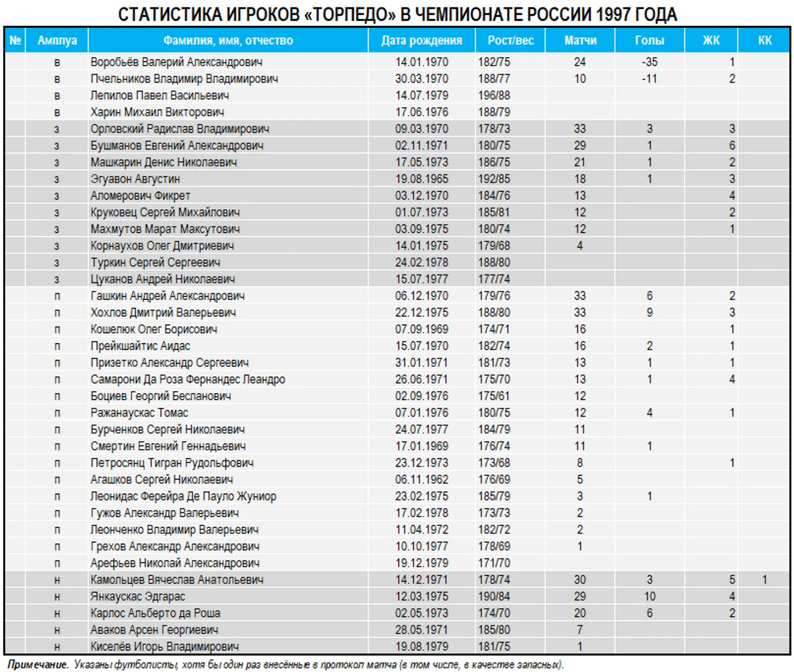
Task: Select the Фамилия, имя, отчество header
Action: click(228, 40)
